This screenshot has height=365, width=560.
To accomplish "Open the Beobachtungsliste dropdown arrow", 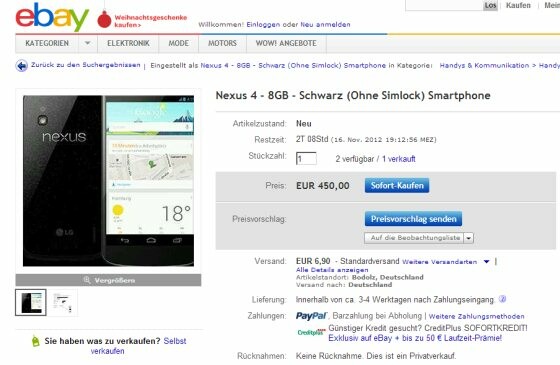I will click(x=469, y=238).
